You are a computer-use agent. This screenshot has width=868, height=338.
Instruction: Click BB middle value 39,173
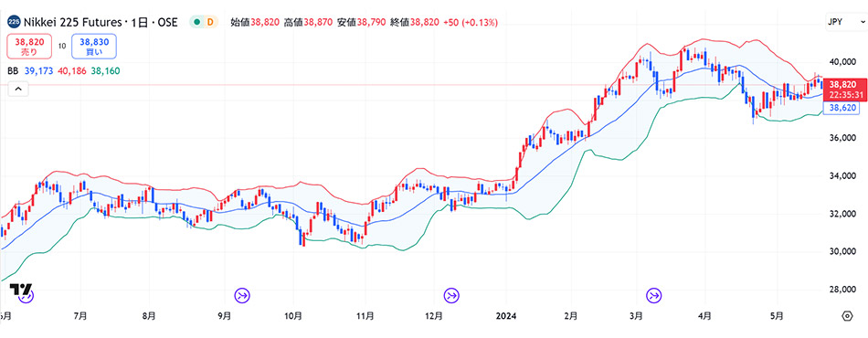(x=37, y=71)
